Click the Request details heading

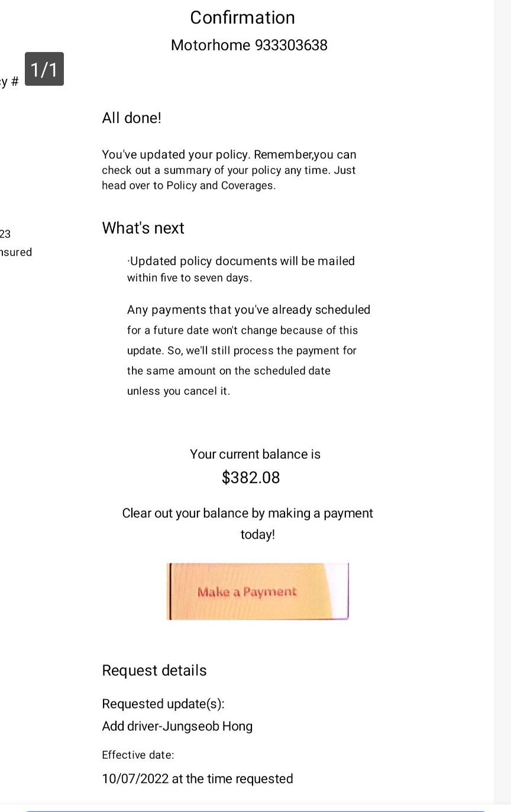pos(154,670)
